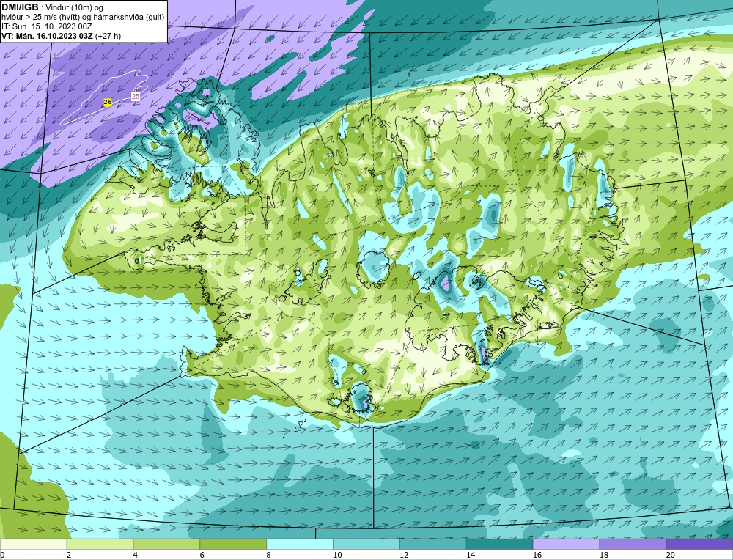Click the light cyan 8–10 m/s legend swatch
This screenshot has width=733, height=560.
point(300,545)
